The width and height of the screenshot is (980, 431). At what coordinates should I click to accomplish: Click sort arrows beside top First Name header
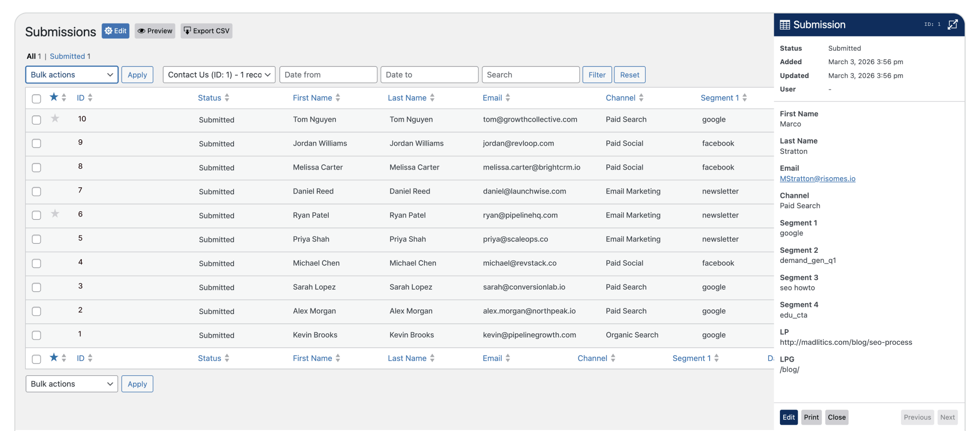[338, 98]
